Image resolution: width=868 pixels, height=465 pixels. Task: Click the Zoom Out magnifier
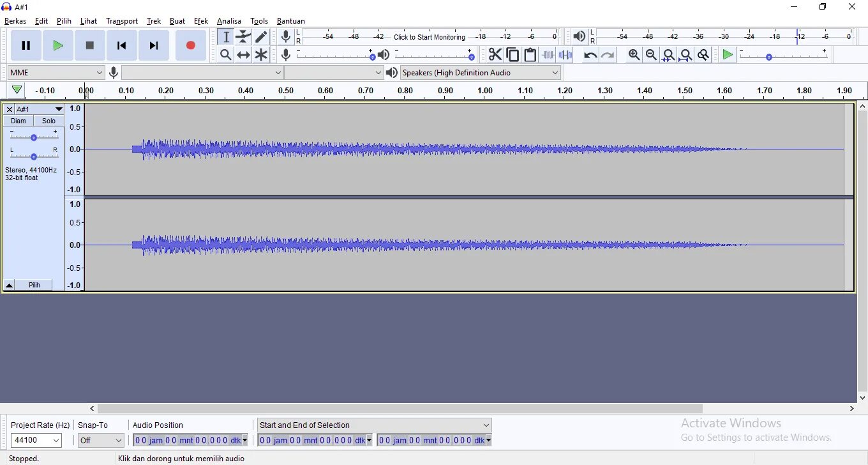[651, 55]
